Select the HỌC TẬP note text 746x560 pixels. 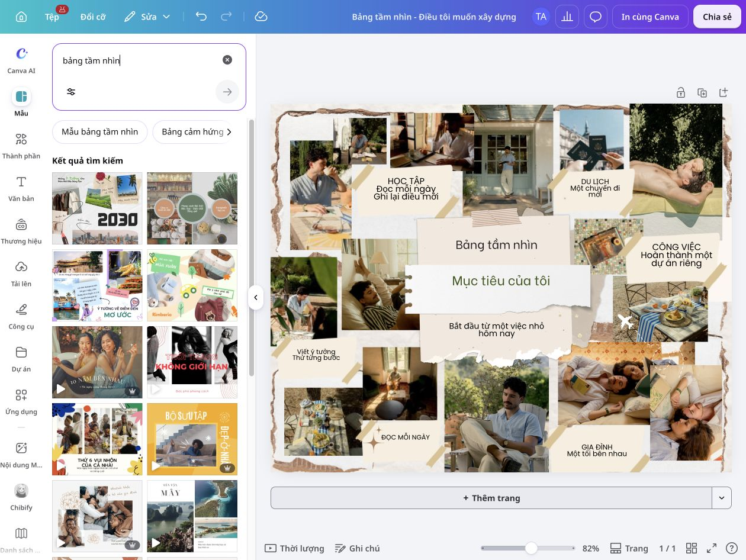coord(406,189)
